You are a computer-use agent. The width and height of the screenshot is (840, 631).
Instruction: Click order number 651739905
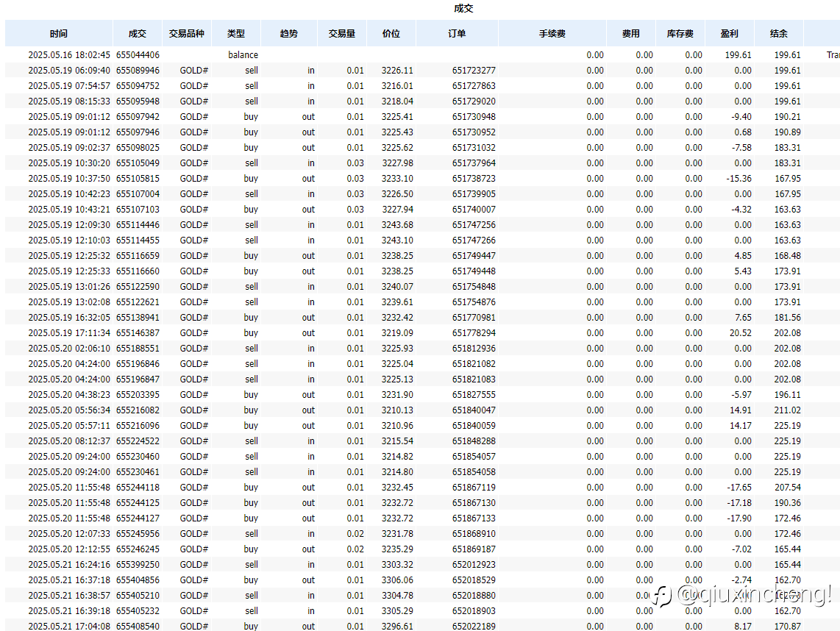[474, 194]
